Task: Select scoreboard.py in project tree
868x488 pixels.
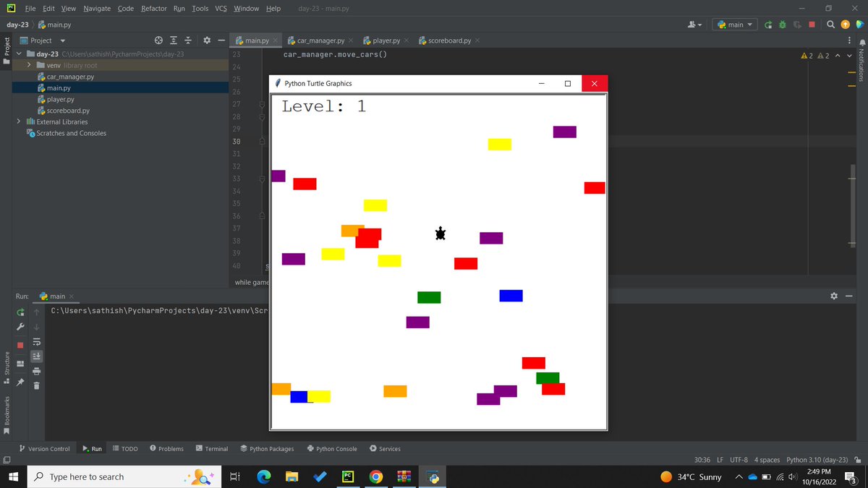Action: pyautogui.click(x=68, y=111)
